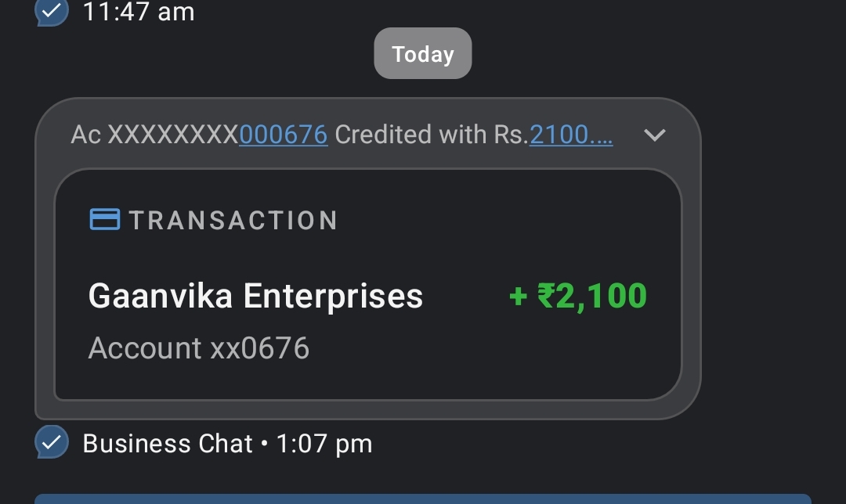This screenshot has width=846, height=504.
Task: Tap the +₹2,100 credited amount
Action: 578,297
